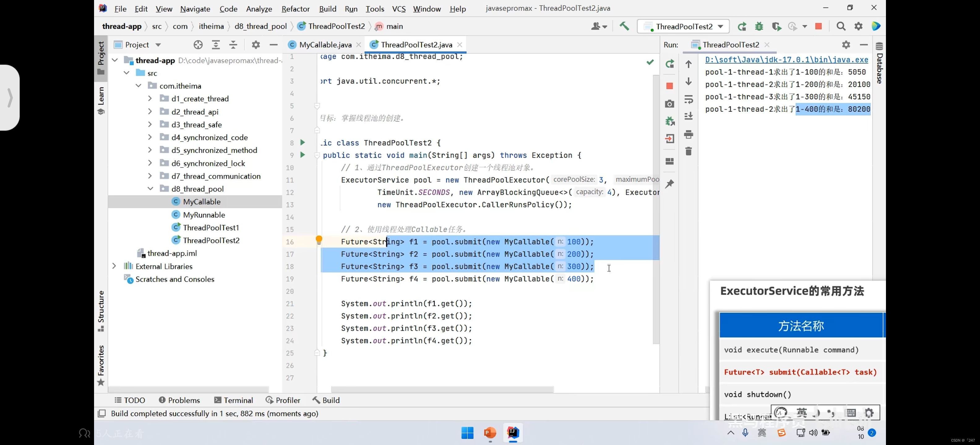This screenshot has width=980, height=445.
Task: Expand External Libraries node
Action: click(x=114, y=266)
